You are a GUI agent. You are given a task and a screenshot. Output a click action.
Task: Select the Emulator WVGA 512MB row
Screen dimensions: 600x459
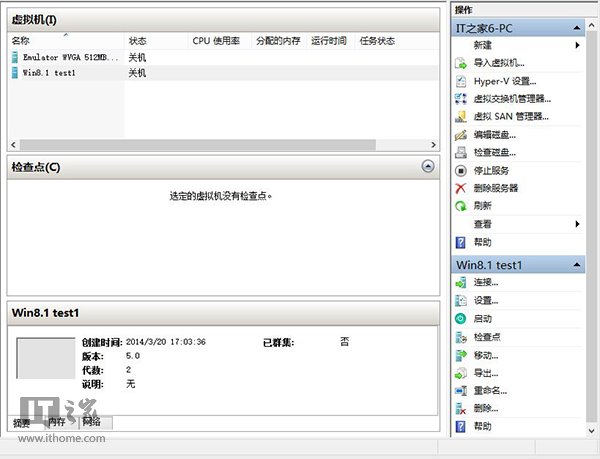223,57
